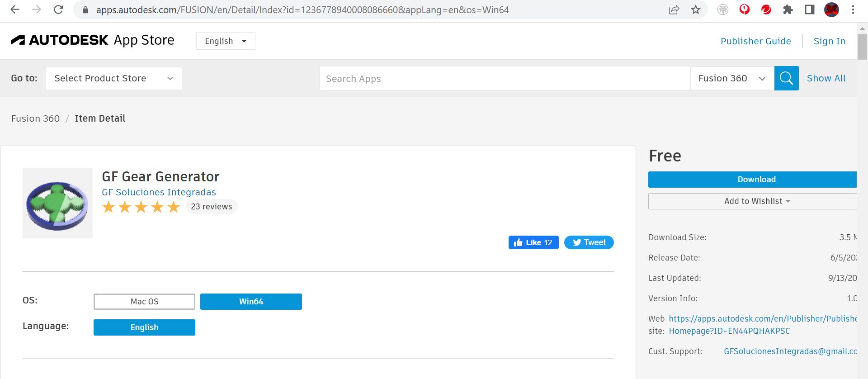
Task: Open the gray globe extension icon
Action: point(723,9)
